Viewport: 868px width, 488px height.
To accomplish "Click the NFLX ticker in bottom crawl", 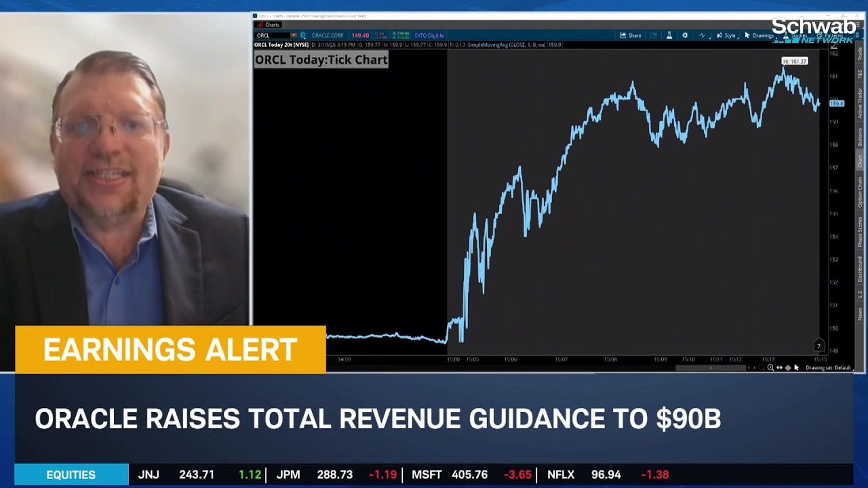I will coord(561,475).
